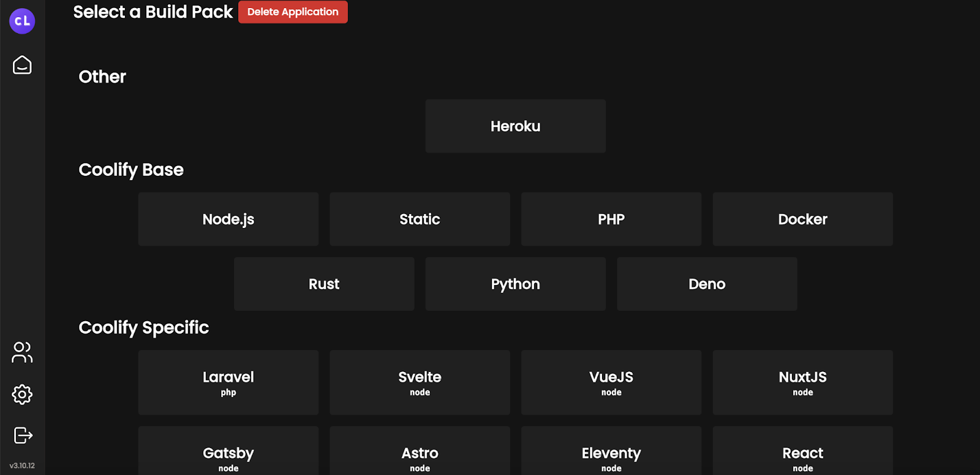The width and height of the screenshot is (980, 475).
Task: Pick the PHP build pack
Action: point(611,219)
